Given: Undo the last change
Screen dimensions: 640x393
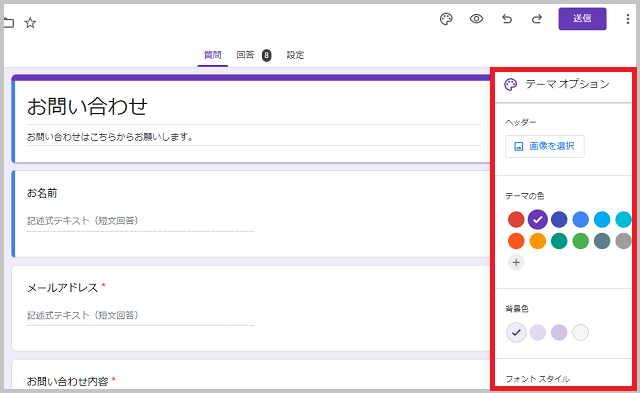Looking at the screenshot, I should [507, 19].
